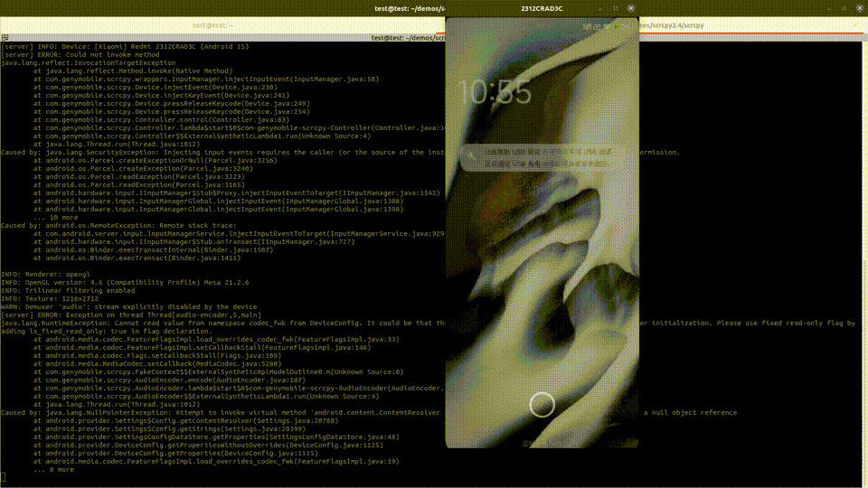The height and width of the screenshot is (488, 868).
Task: Minimize the 2312CRAD3C scrcpy window
Action: point(600,8)
